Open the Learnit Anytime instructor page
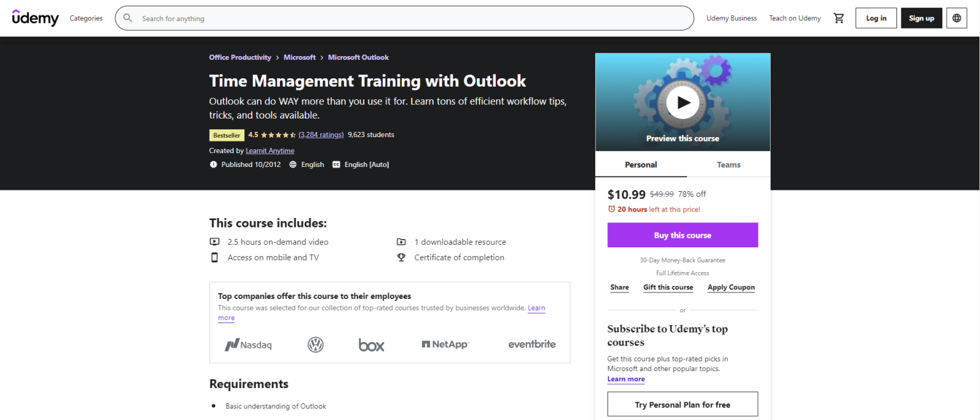The image size is (980, 420). pyautogui.click(x=269, y=150)
